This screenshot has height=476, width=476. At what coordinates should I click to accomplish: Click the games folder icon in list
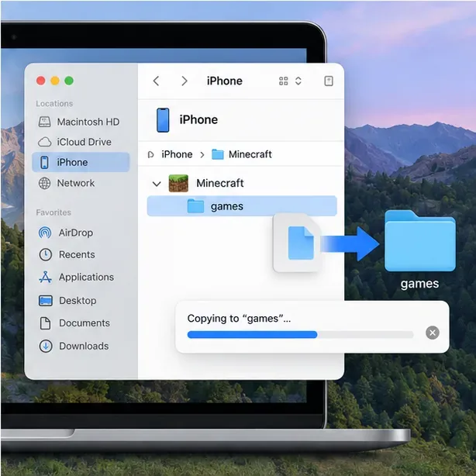pyautogui.click(x=195, y=206)
